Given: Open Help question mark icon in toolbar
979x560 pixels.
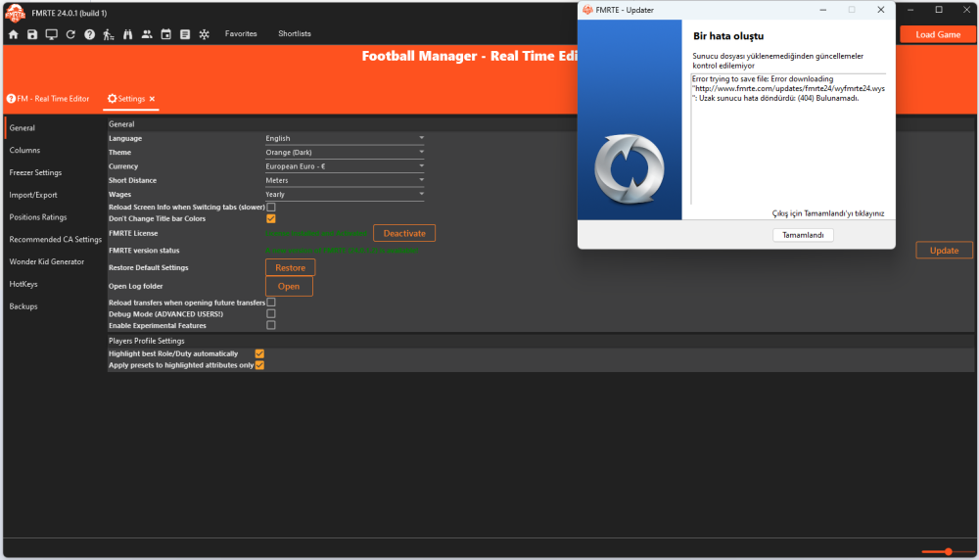Looking at the screenshot, I should click(90, 34).
